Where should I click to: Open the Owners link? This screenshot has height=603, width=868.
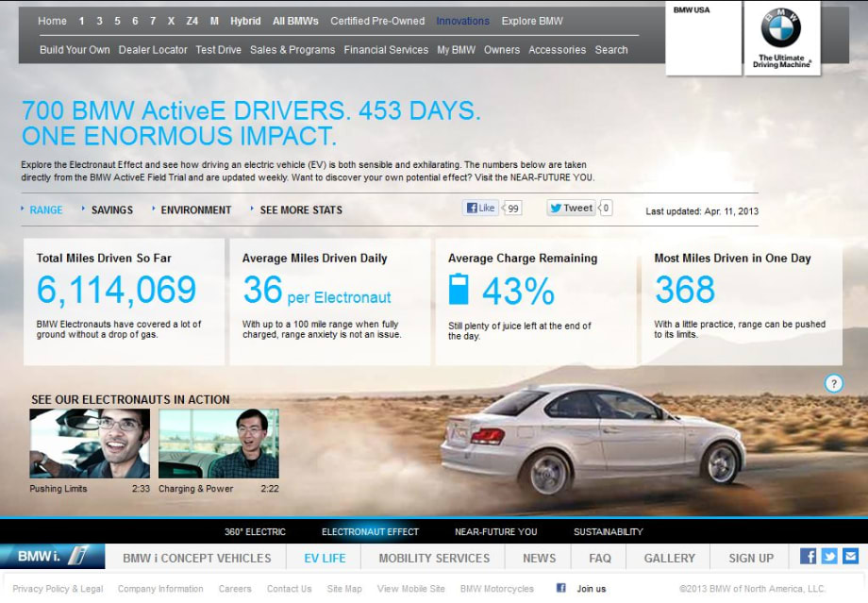pos(502,50)
